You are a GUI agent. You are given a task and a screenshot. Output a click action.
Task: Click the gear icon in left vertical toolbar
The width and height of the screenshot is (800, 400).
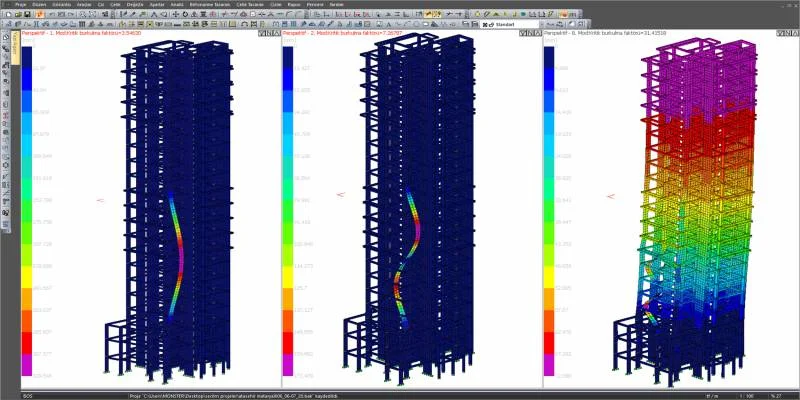[x=6, y=165]
